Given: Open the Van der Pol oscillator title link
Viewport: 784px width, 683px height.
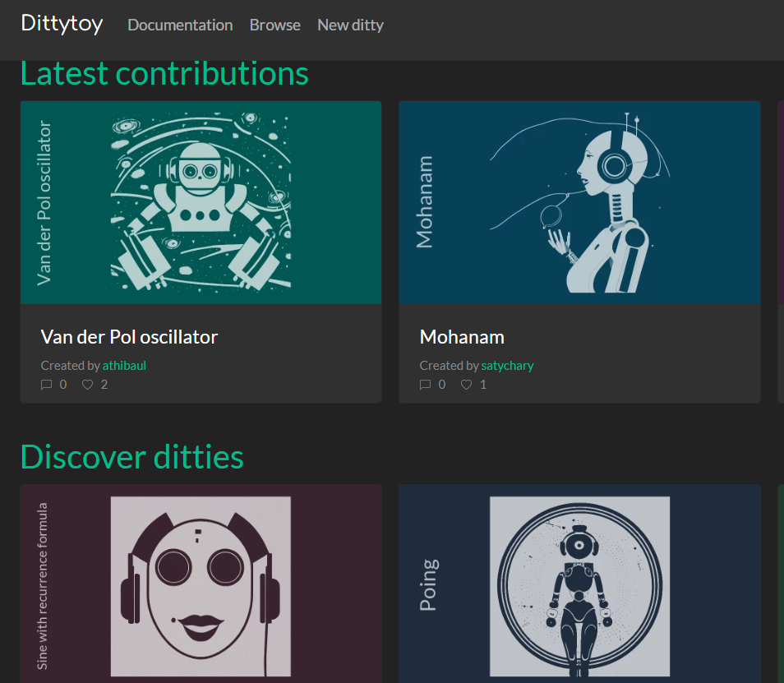Looking at the screenshot, I should [129, 336].
